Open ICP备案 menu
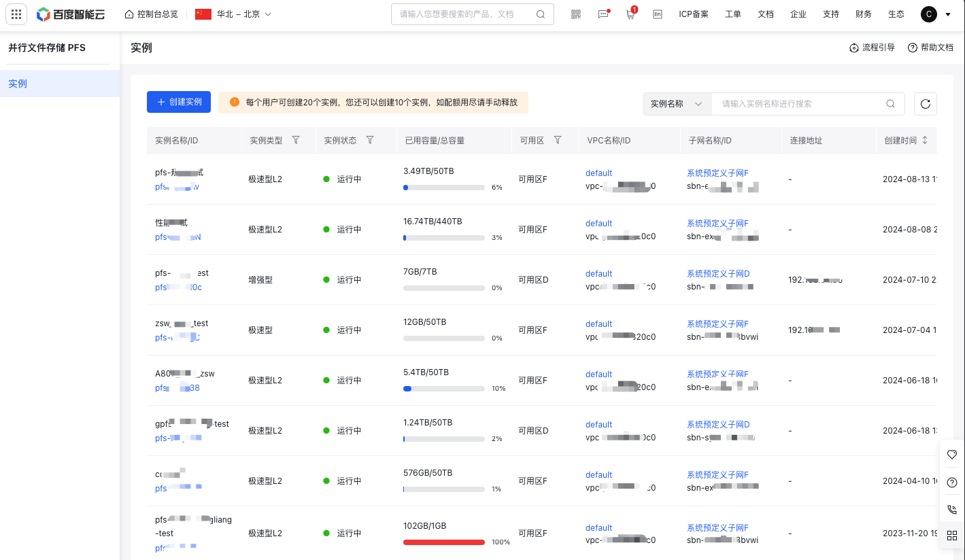 click(694, 14)
